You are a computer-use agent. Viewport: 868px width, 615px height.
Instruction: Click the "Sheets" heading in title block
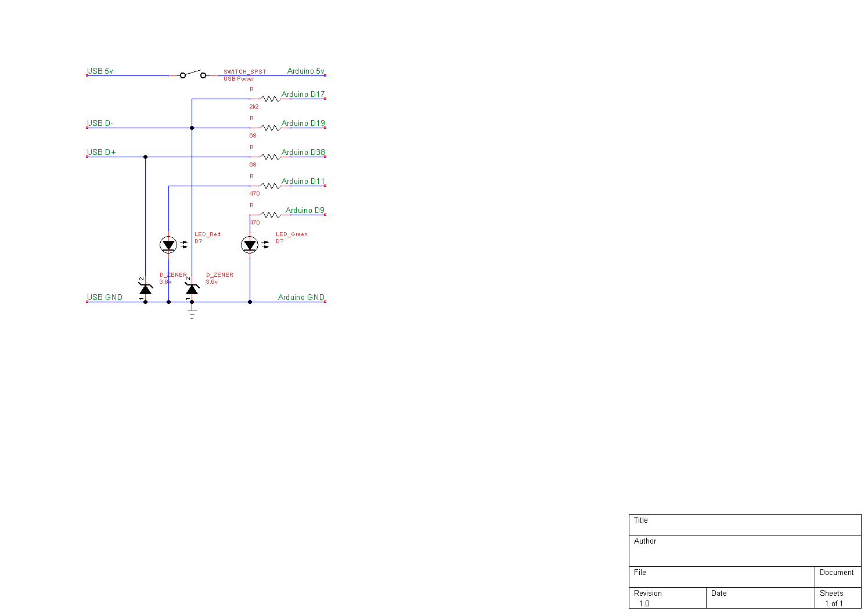click(831, 593)
